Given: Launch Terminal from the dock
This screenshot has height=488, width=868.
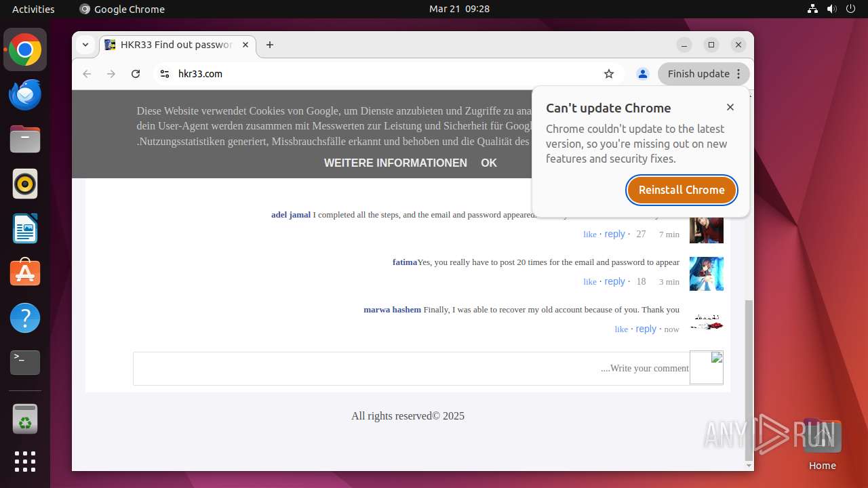Looking at the screenshot, I should click(x=25, y=363).
